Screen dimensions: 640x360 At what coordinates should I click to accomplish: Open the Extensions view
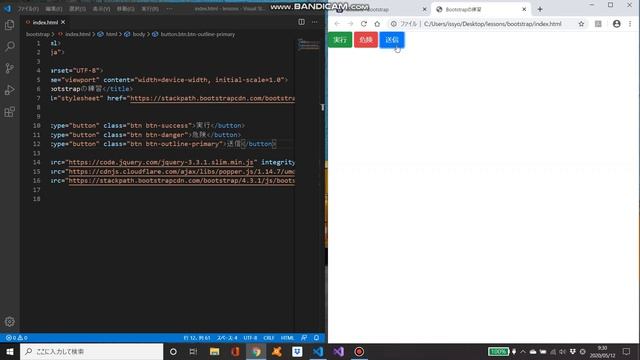click(9, 111)
